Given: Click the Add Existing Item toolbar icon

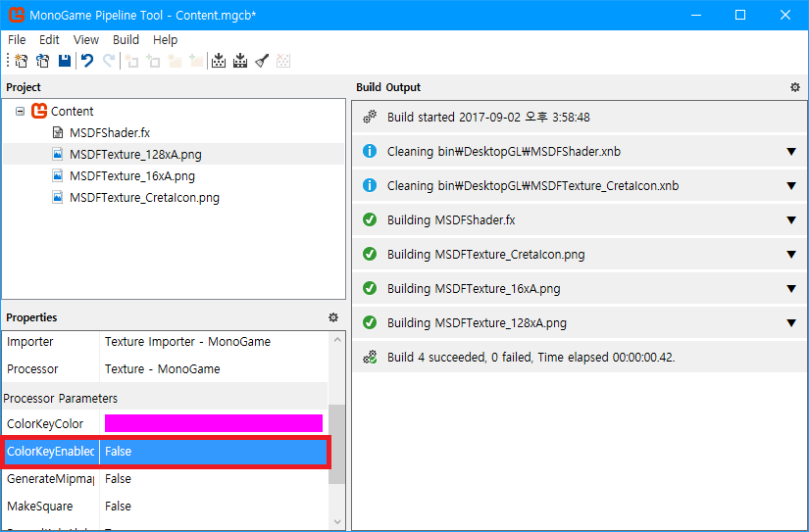Looking at the screenshot, I should pyautogui.click(x=153, y=61).
